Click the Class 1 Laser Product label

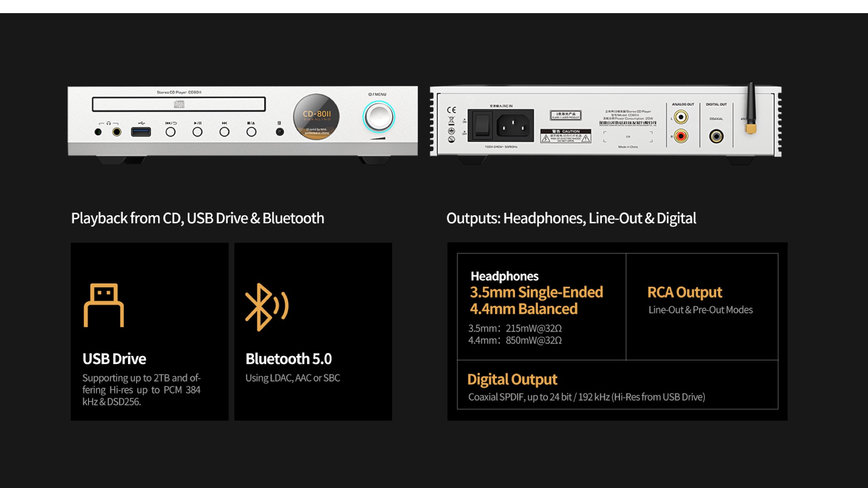[x=566, y=115]
